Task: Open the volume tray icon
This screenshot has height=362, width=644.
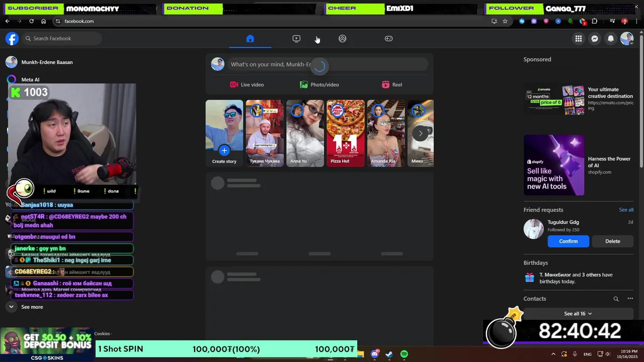Action: coord(608,354)
